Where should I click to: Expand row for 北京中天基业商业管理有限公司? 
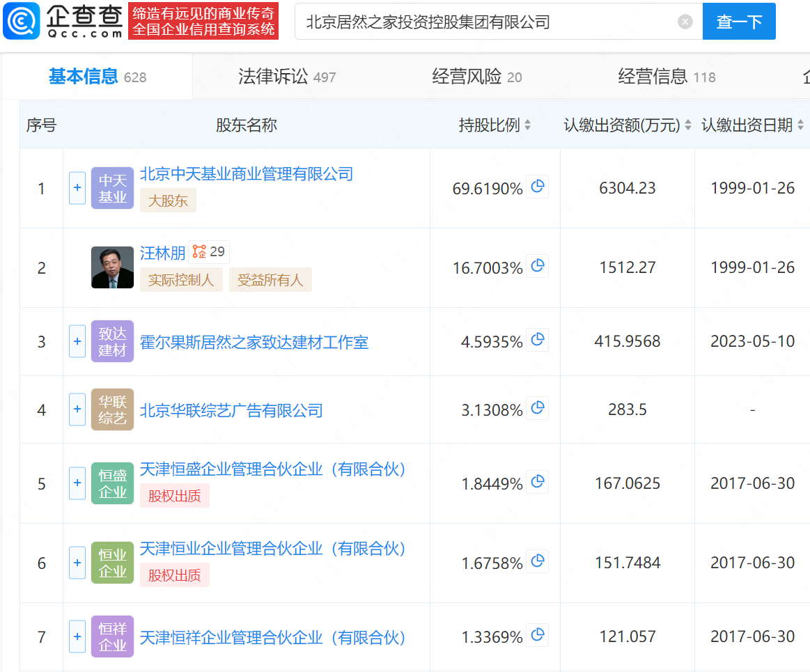coord(77,188)
